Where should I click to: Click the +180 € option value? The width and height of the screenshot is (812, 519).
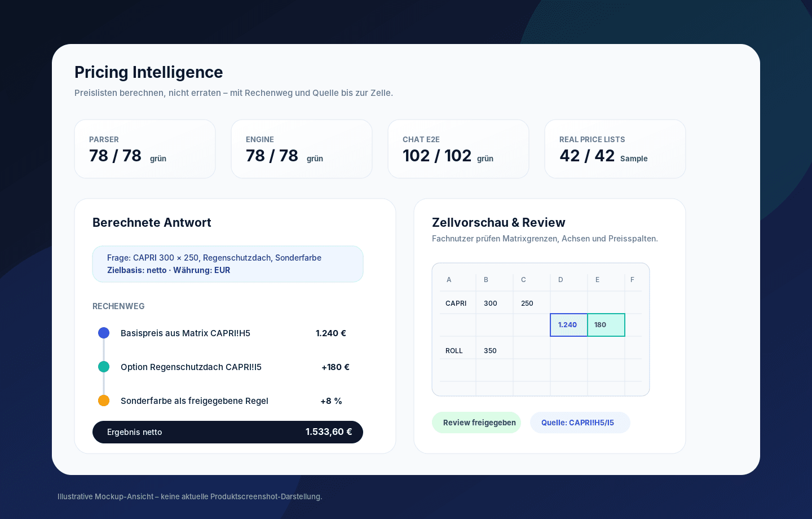tap(336, 367)
